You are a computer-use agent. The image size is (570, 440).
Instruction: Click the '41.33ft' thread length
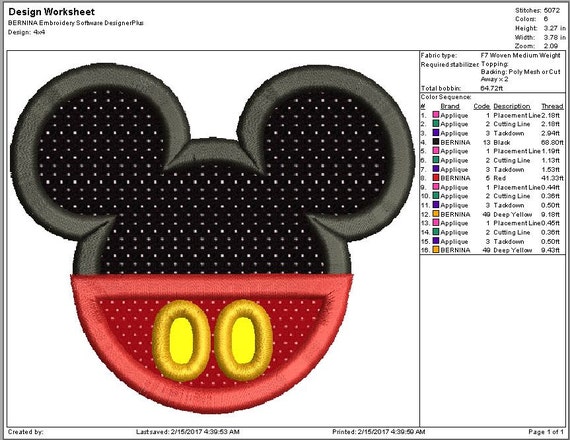pyautogui.click(x=553, y=178)
